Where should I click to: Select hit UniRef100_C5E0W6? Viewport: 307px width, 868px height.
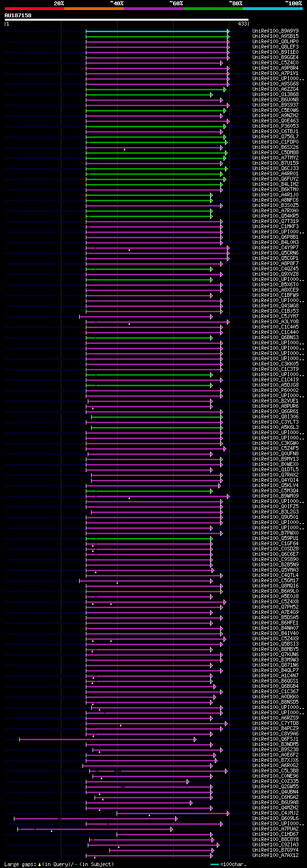pos(275,110)
